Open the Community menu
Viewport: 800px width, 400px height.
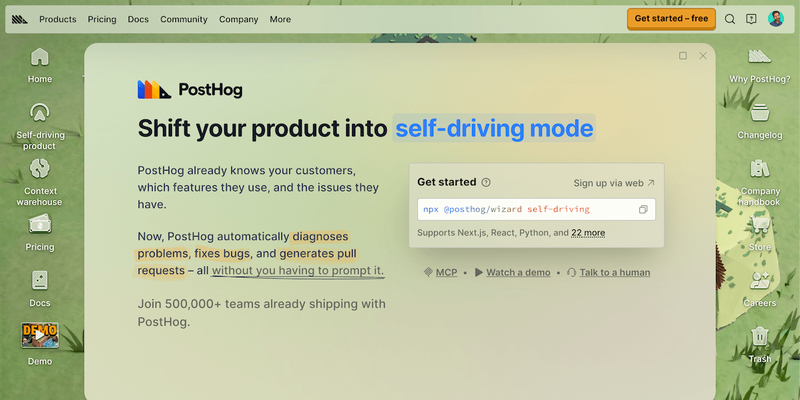(184, 19)
